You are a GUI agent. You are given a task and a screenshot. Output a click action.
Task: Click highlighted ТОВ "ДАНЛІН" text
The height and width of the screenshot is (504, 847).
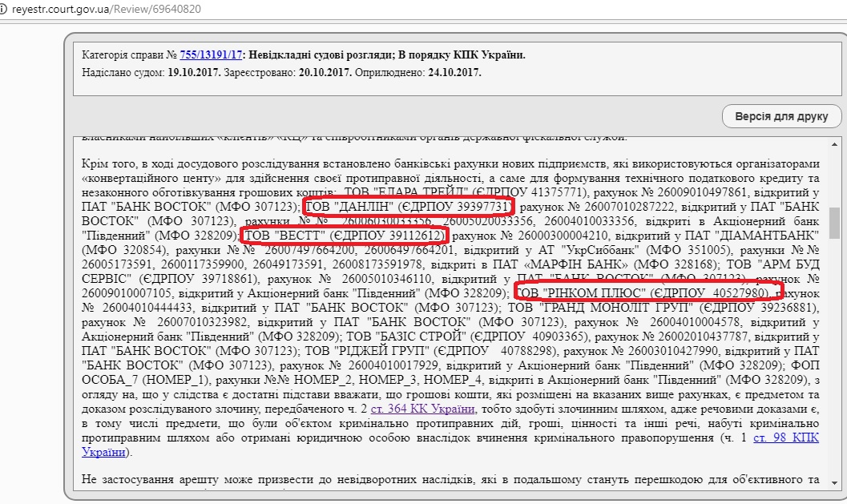[x=406, y=207]
